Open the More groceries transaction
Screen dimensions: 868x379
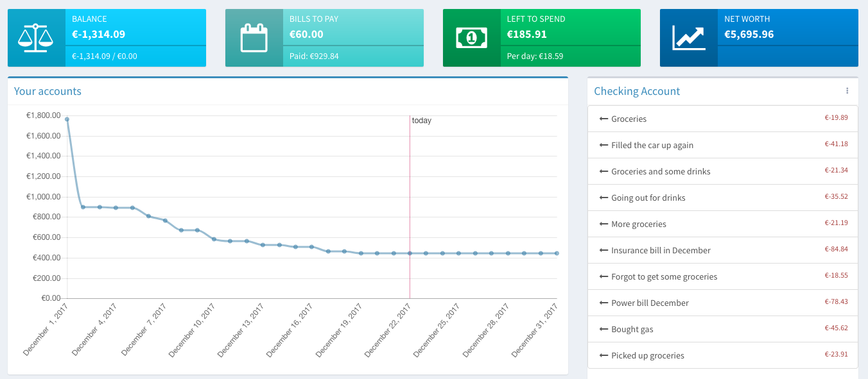[639, 224]
